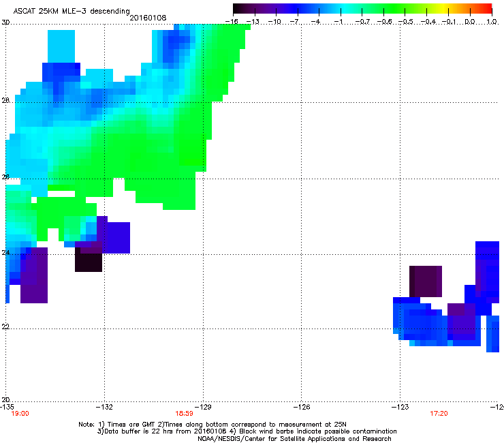Click the latitude label "28"
504x443 pixels.
[5, 101]
